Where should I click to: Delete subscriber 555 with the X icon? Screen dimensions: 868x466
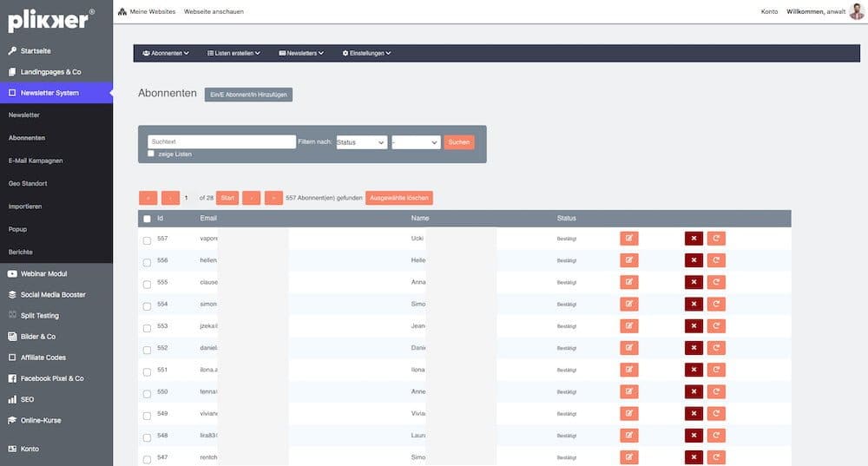(694, 282)
